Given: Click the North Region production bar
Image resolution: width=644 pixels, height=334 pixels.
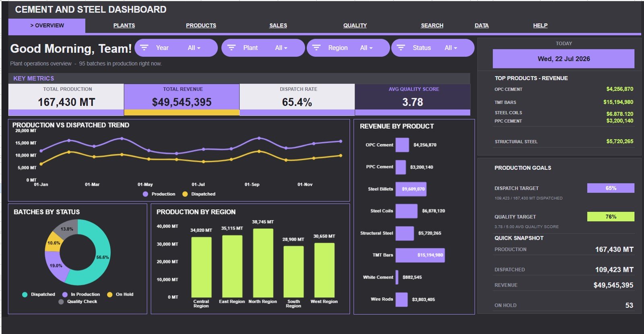Looking at the screenshot, I should [x=263, y=263].
